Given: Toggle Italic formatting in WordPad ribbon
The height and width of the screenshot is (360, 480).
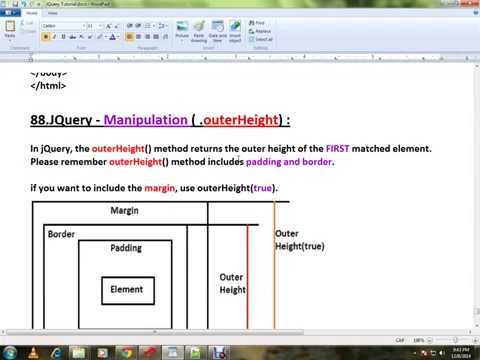Looking at the screenshot, I should click(x=54, y=37).
